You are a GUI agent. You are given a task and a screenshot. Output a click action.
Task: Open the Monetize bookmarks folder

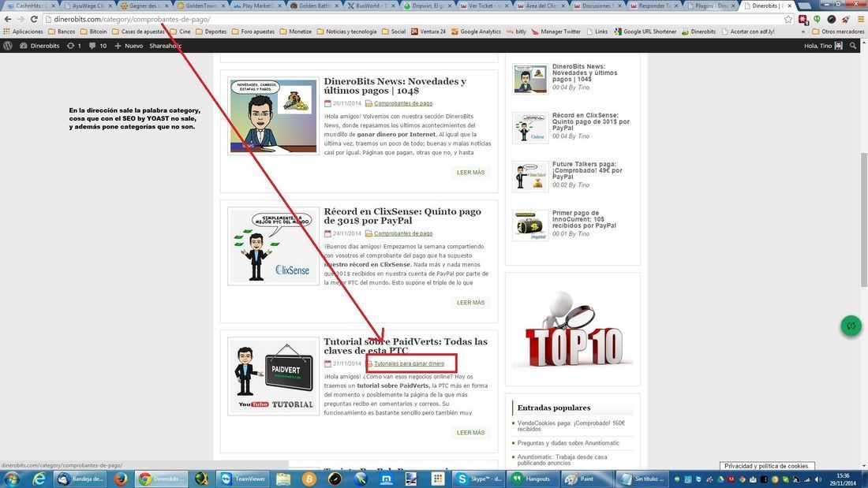click(x=296, y=32)
